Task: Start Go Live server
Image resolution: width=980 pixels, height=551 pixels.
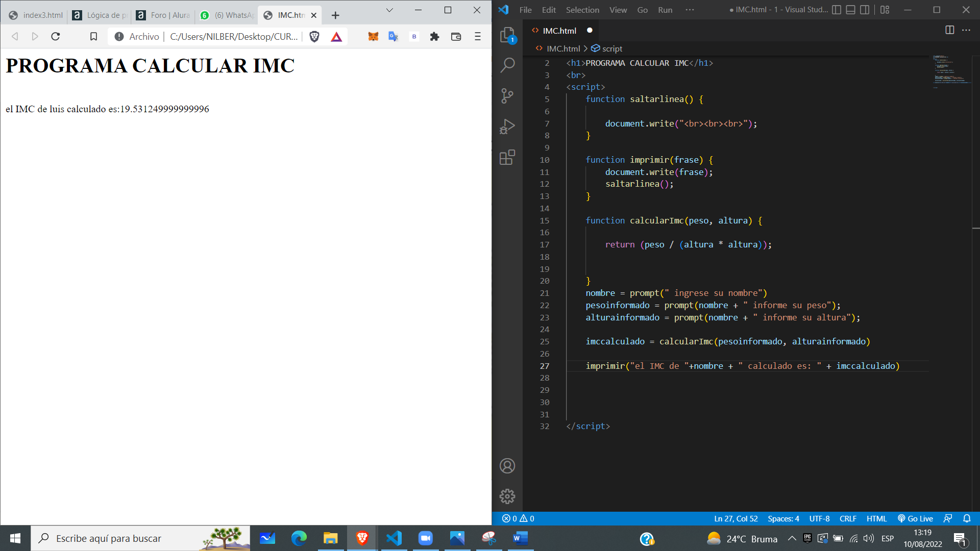Action: pyautogui.click(x=915, y=518)
